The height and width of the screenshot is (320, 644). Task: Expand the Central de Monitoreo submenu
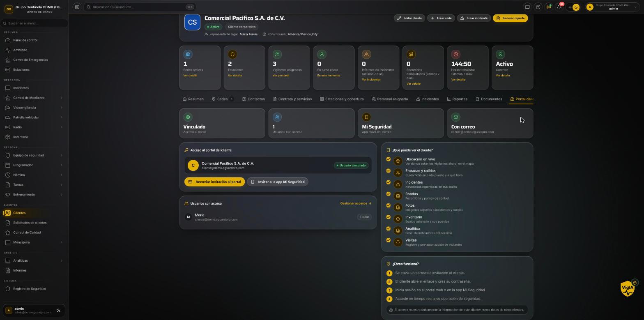pyautogui.click(x=33, y=98)
